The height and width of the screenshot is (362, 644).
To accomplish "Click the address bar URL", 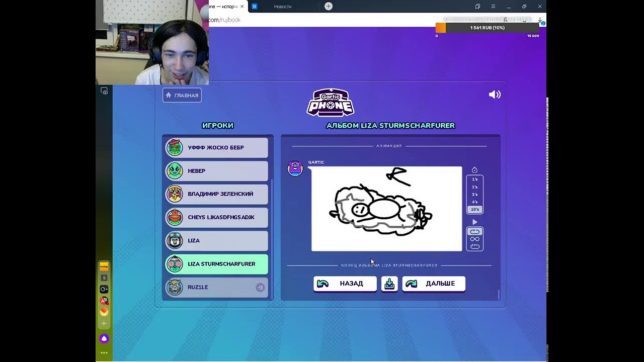I will coord(224,20).
